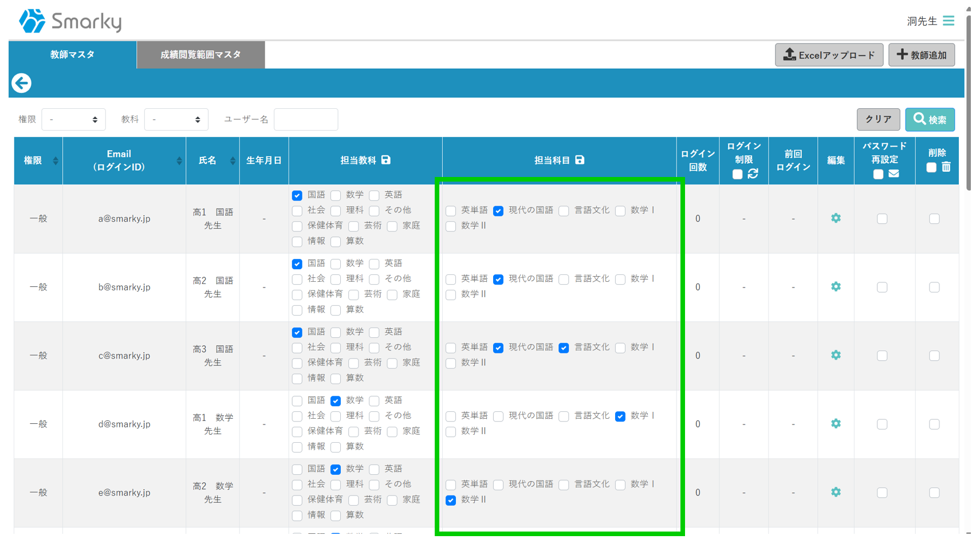Image resolution: width=980 pixels, height=543 pixels.
Task: Open the 教科 filter dropdown
Action: click(176, 120)
